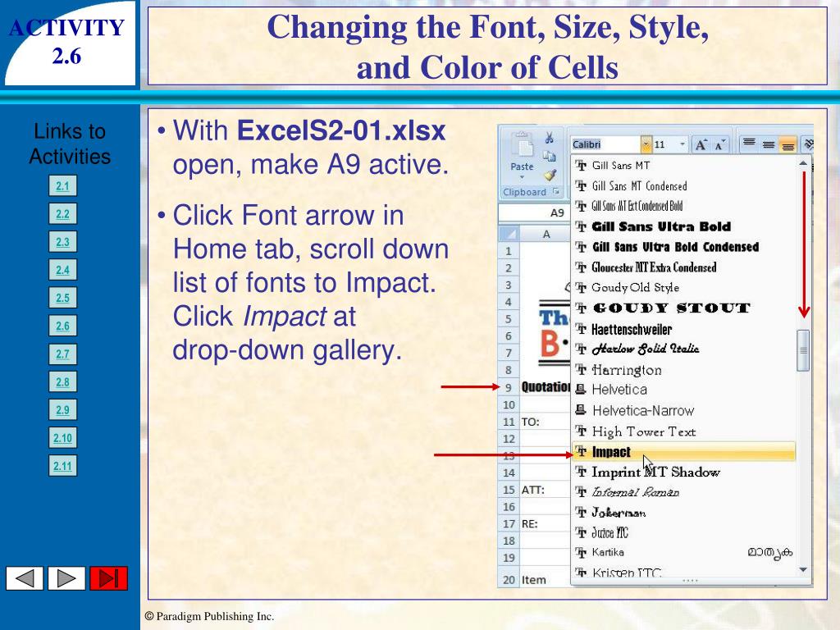The width and height of the screenshot is (840, 630).
Task: Click the font list scroll up arrow
Action: (803, 163)
